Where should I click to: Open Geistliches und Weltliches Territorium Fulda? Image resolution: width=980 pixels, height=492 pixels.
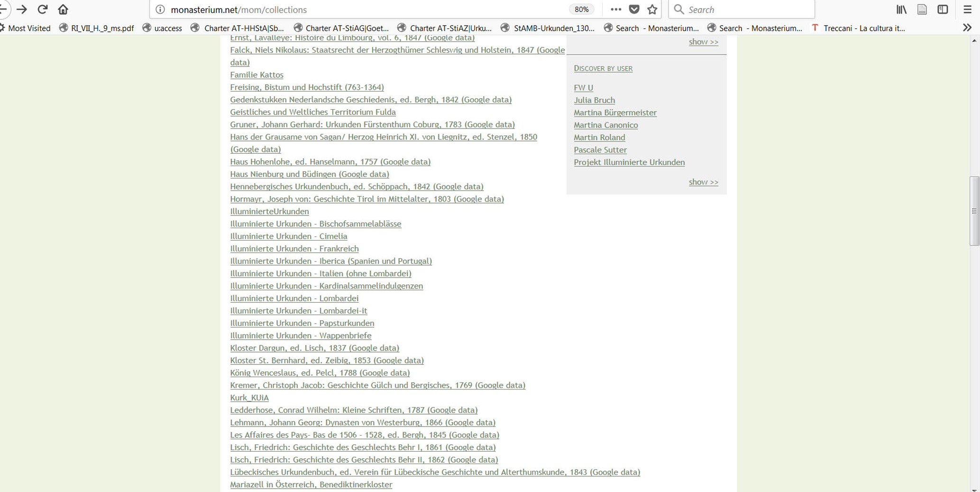[x=313, y=112]
